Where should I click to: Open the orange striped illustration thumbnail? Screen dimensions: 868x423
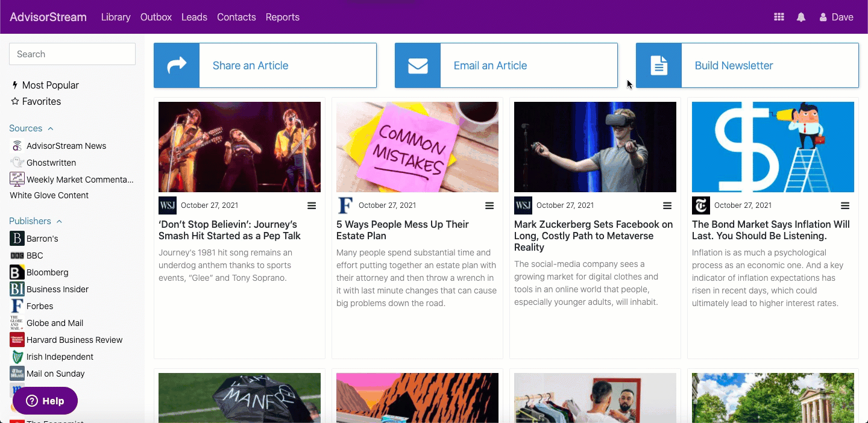(417, 398)
